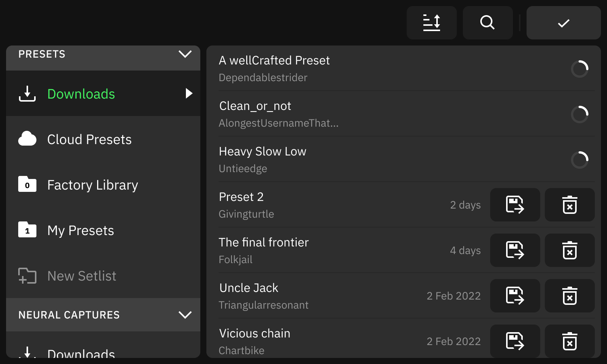This screenshot has height=364, width=607.
Task: Delete the Preset 2 download
Action: [569, 205]
